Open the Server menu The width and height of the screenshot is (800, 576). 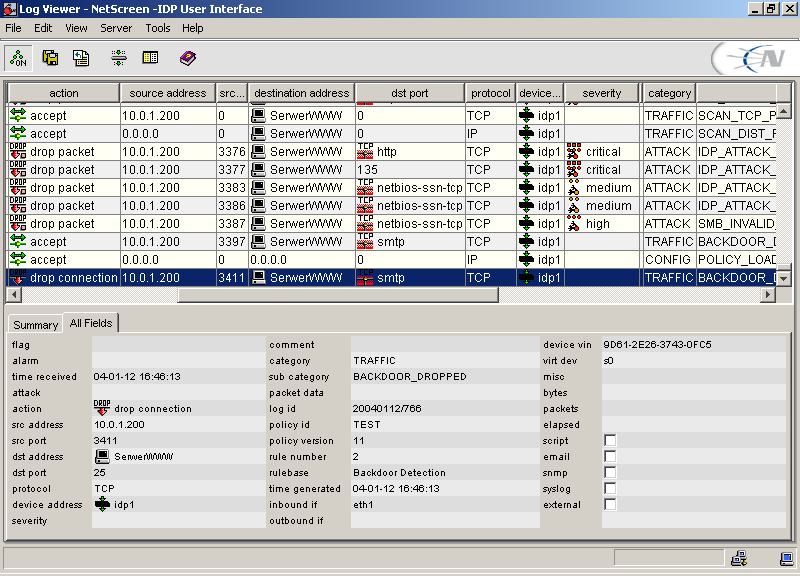pos(116,28)
